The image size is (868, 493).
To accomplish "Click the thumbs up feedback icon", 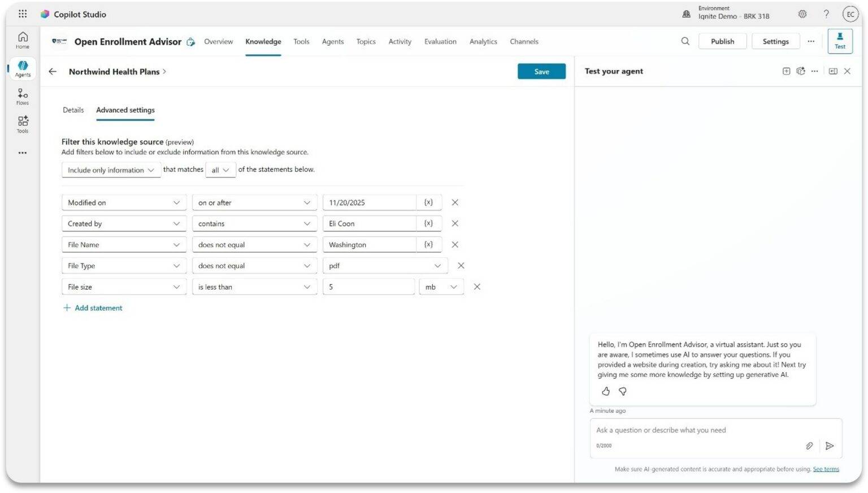I will pos(605,391).
